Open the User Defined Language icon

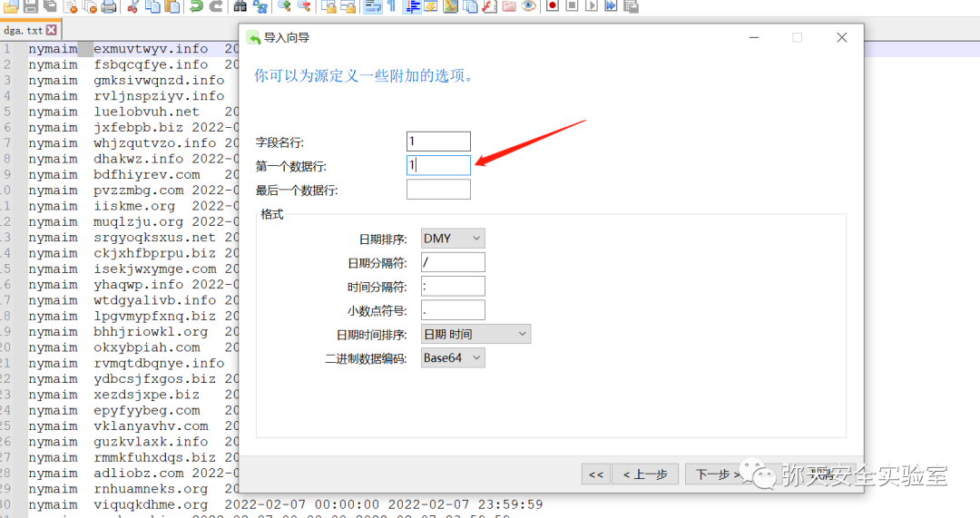point(431,6)
